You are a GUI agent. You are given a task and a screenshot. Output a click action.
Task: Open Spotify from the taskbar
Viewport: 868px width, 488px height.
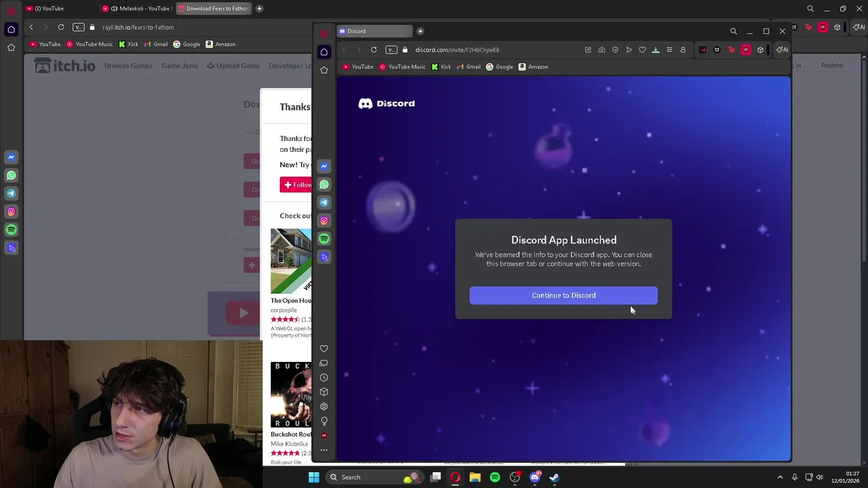coord(495,477)
